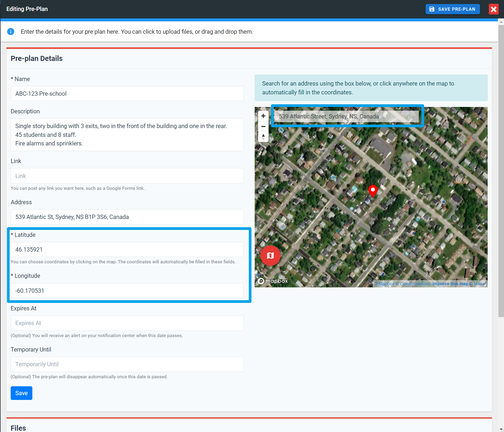Click the map zoom in plus button

[x=263, y=116]
